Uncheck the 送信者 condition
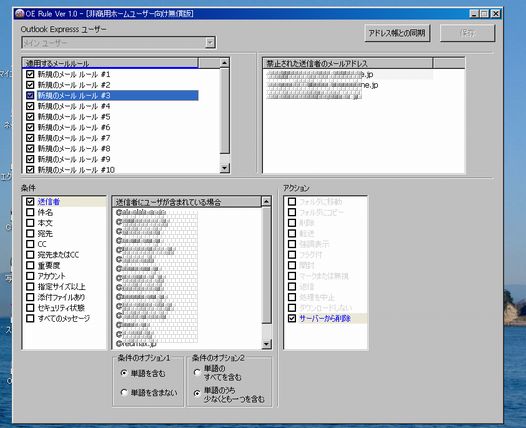This screenshot has height=428, width=526. 30,202
